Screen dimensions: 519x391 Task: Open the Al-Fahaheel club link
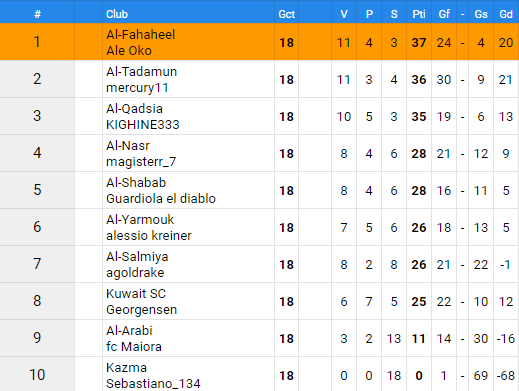click(140, 35)
